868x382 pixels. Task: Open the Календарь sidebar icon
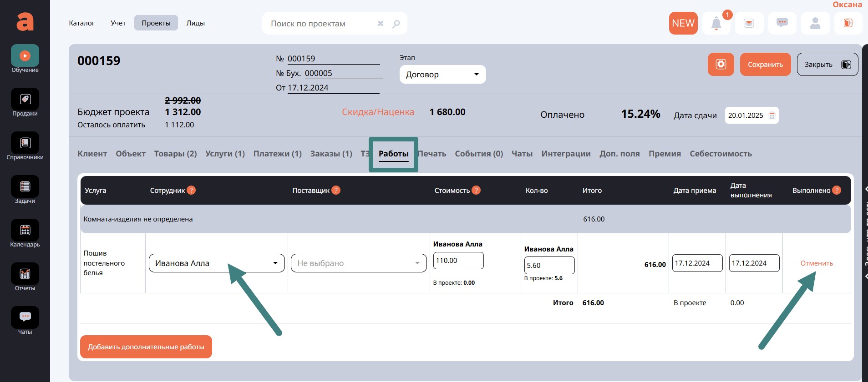point(25,231)
